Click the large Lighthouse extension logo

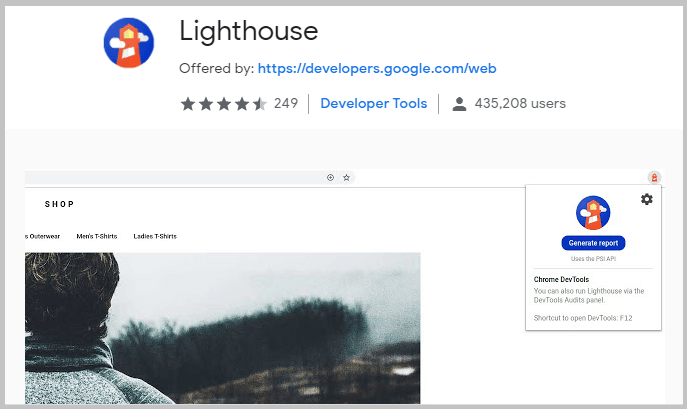[129, 43]
